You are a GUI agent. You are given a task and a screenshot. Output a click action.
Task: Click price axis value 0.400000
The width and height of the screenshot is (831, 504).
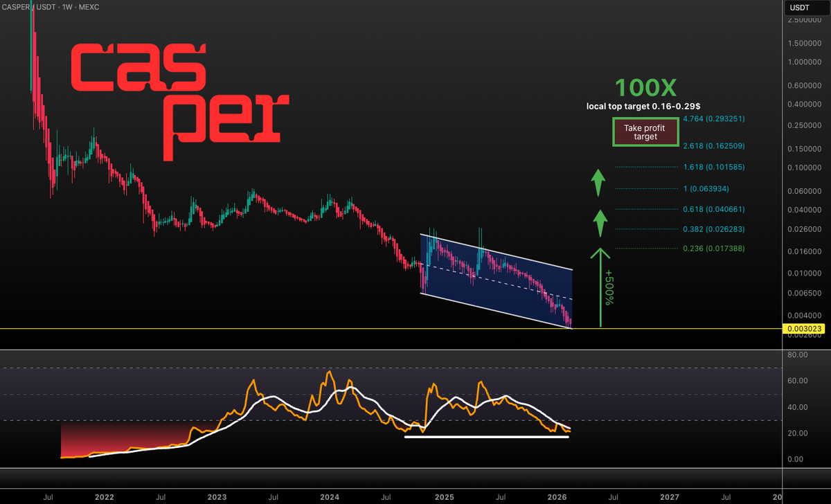(805, 105)
